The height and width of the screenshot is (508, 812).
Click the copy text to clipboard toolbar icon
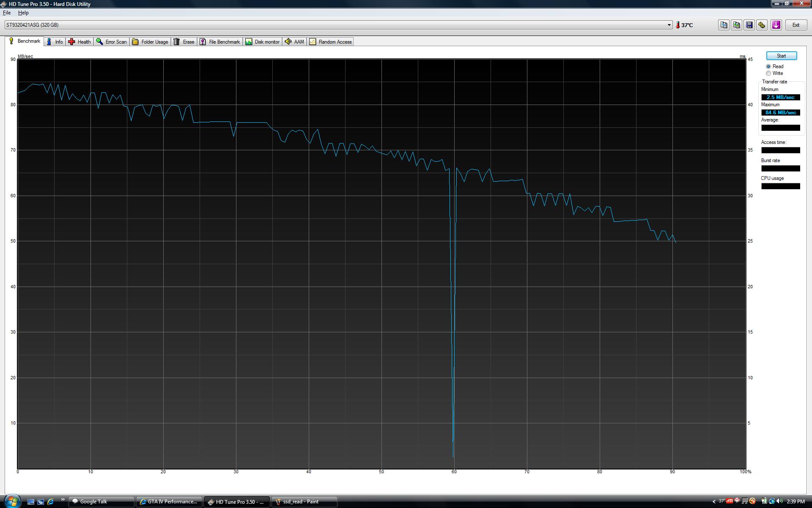point(724,25)
